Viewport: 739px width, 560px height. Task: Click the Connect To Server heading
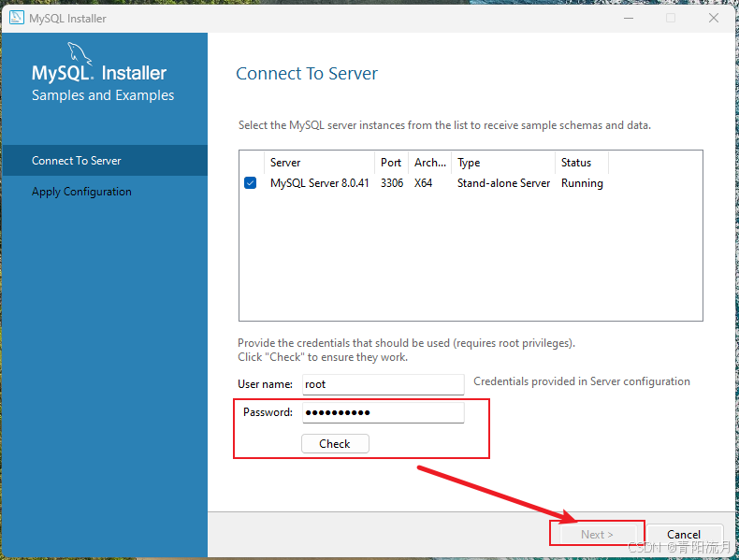307,74
